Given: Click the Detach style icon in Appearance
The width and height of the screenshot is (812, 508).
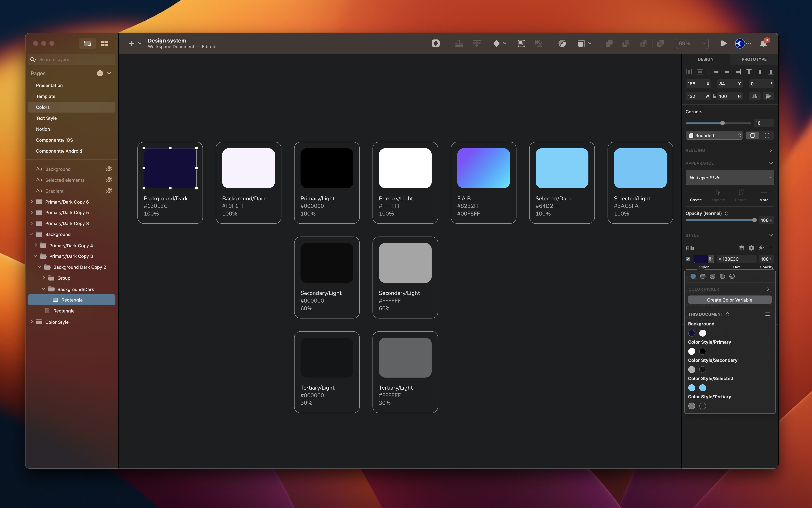Looking at the screenshot, I should point(741,192).
